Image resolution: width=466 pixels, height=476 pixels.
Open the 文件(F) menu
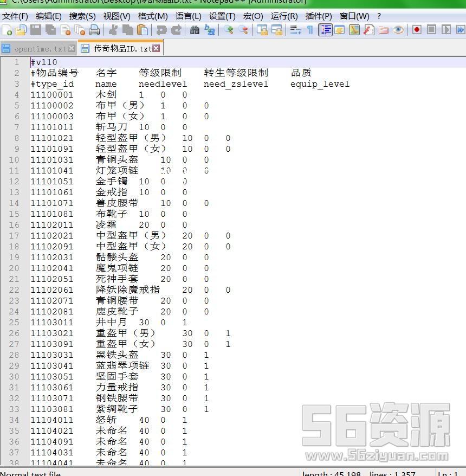[15, 16]
